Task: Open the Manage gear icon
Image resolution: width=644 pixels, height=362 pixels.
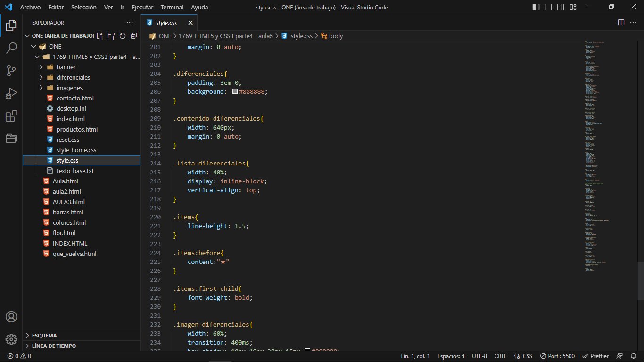Action: [x=11, y=339]
